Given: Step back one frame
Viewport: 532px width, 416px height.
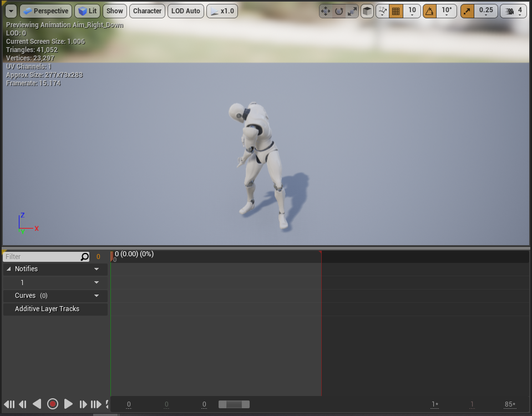Looking at the screenshot, I should click(x=23, y=404).
